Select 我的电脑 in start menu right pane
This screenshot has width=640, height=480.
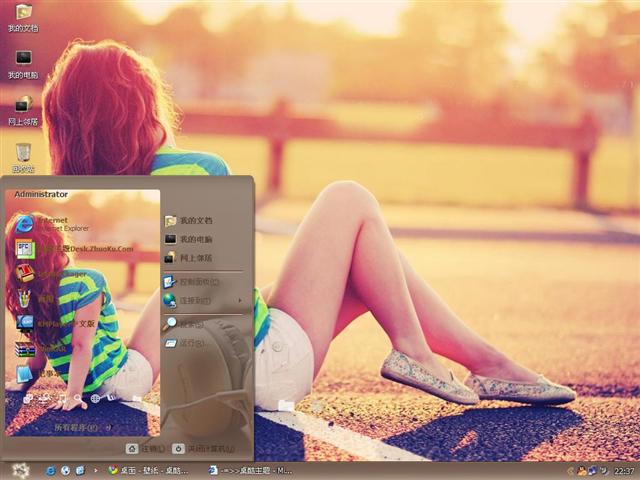pos(195,239)
